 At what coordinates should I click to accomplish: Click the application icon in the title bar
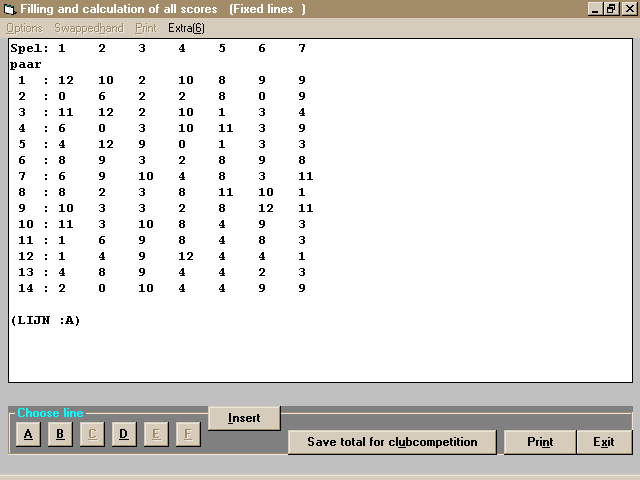pos(10,9)
